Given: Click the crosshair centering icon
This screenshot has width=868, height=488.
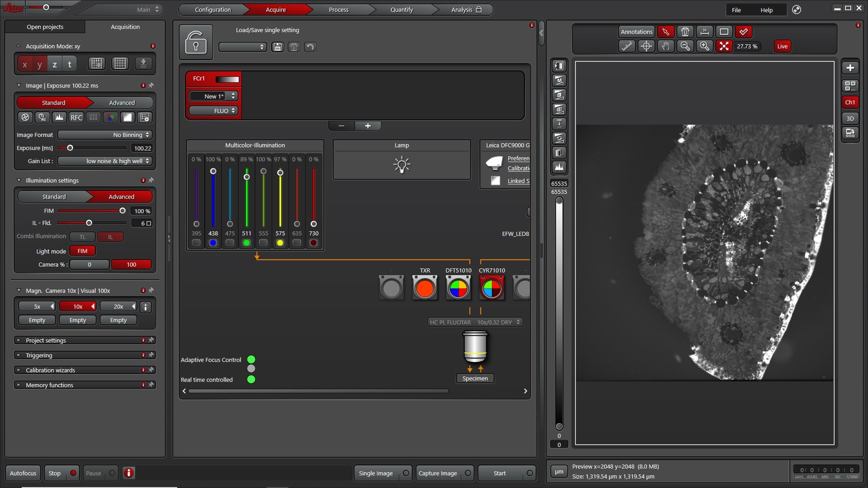Looking at the screenshot, I should (x=646, y=46).
